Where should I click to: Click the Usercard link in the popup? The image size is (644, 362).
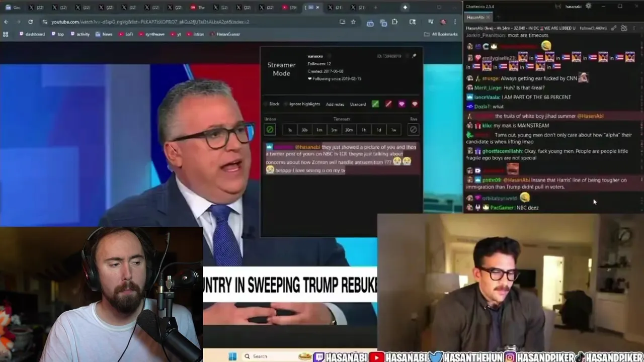[358, 104]
